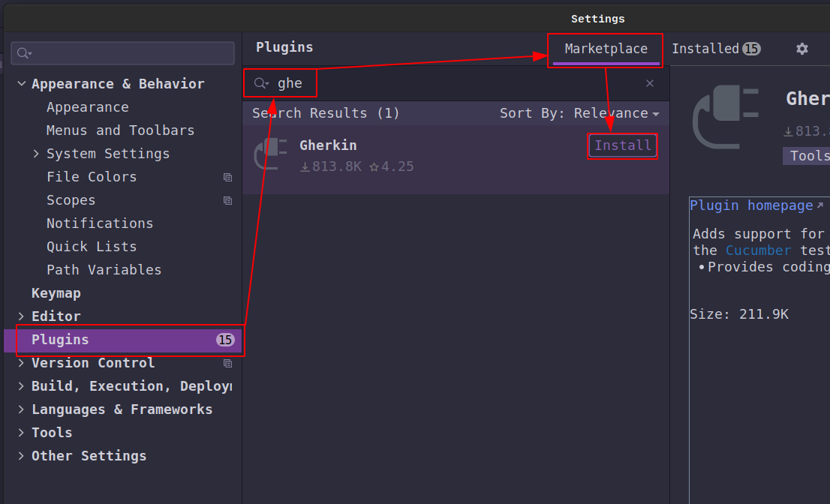Switch to the Installed tab
The image size is (830, 504).
[715, 49]
